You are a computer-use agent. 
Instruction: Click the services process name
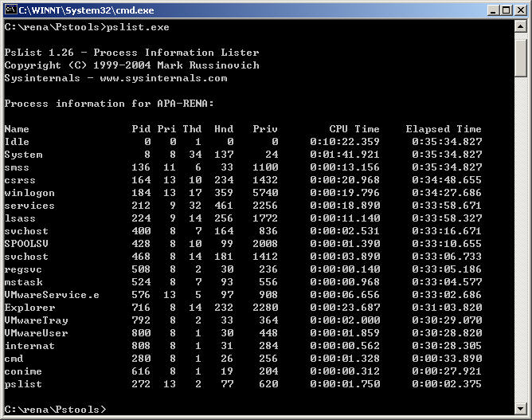[29, 206]
